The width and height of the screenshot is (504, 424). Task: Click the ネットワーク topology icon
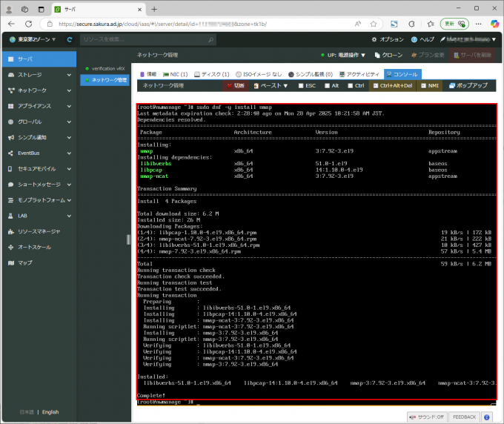pos(11,90)
